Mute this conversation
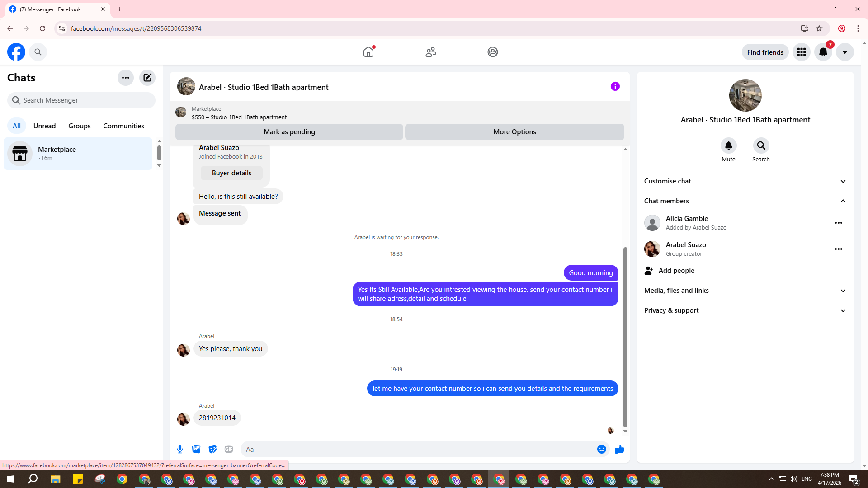 click(x=728, y=146)
